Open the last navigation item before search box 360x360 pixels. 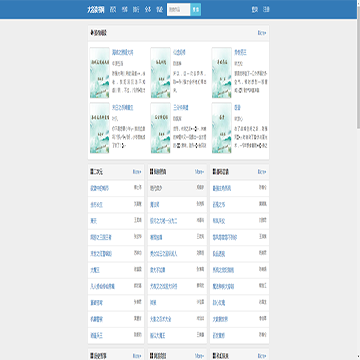pyautogui.click(x=159, y=10)
